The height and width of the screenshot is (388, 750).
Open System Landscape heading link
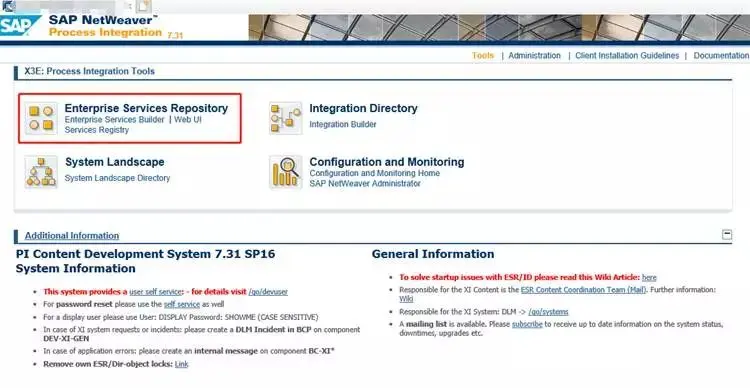(x=115, y=162)
